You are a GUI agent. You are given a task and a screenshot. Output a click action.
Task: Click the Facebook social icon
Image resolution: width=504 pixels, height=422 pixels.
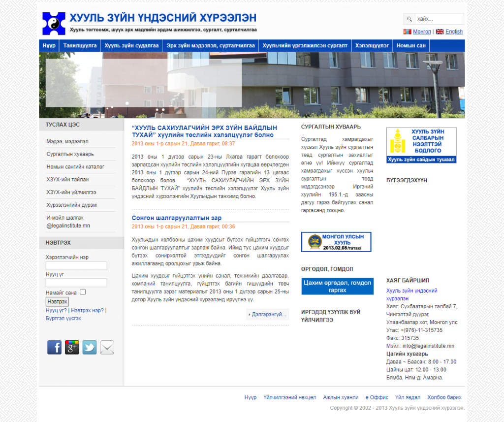coord(54,347)
